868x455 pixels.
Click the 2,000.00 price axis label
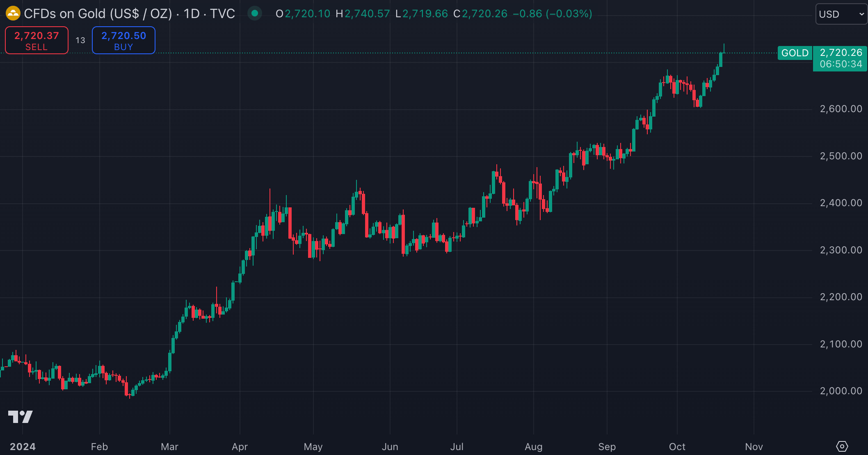[841, 391]
